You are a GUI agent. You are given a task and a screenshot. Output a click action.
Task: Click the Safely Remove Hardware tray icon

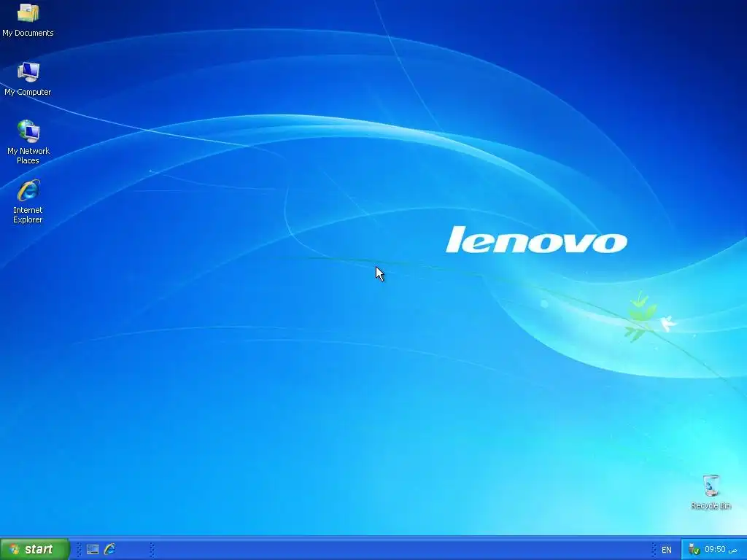point(694,550)
